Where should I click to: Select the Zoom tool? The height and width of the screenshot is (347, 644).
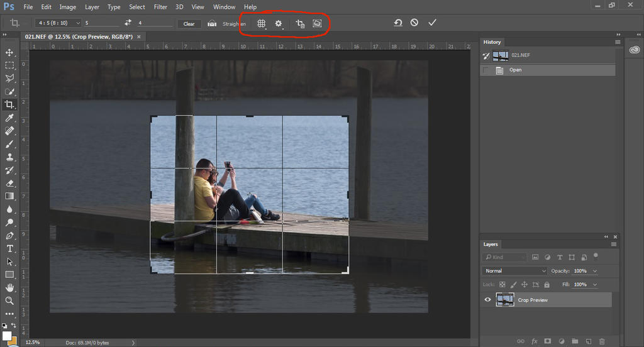pos(9,300)
